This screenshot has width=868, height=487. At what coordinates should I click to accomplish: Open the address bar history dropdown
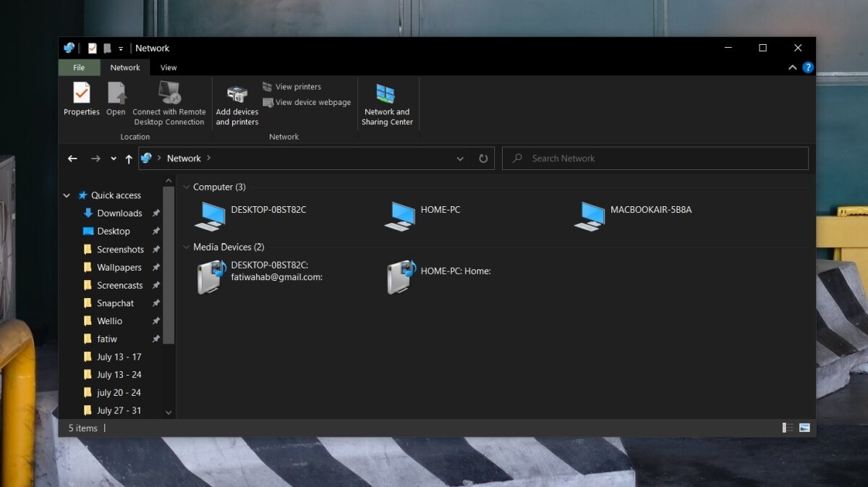click(x=460, y=158)
